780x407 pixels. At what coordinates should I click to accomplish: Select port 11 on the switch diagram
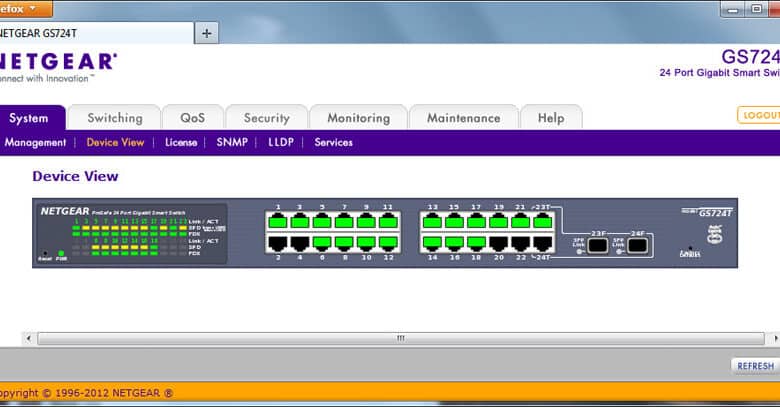point(388,221)
